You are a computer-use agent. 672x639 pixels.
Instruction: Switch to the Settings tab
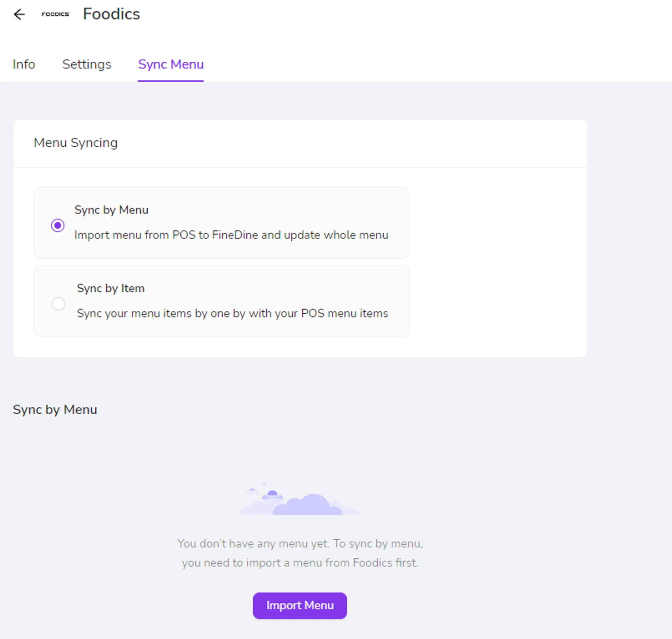tap(87, 64)
